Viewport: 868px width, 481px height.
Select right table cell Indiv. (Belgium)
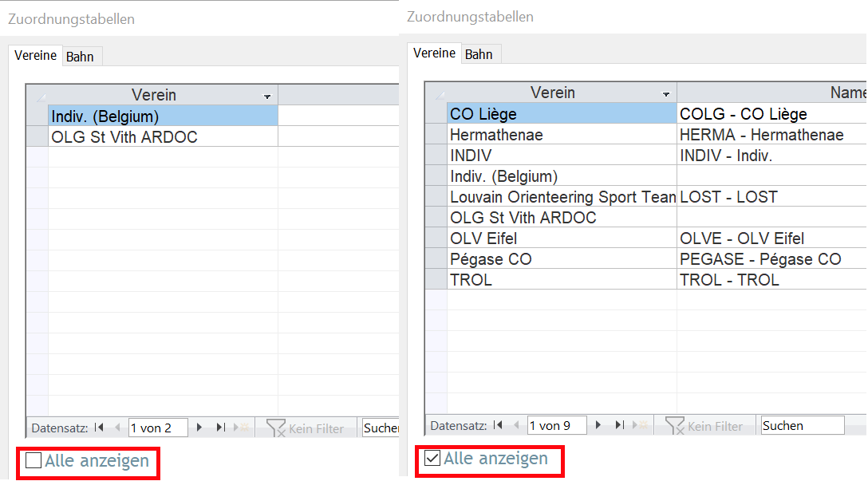point(562,176)
